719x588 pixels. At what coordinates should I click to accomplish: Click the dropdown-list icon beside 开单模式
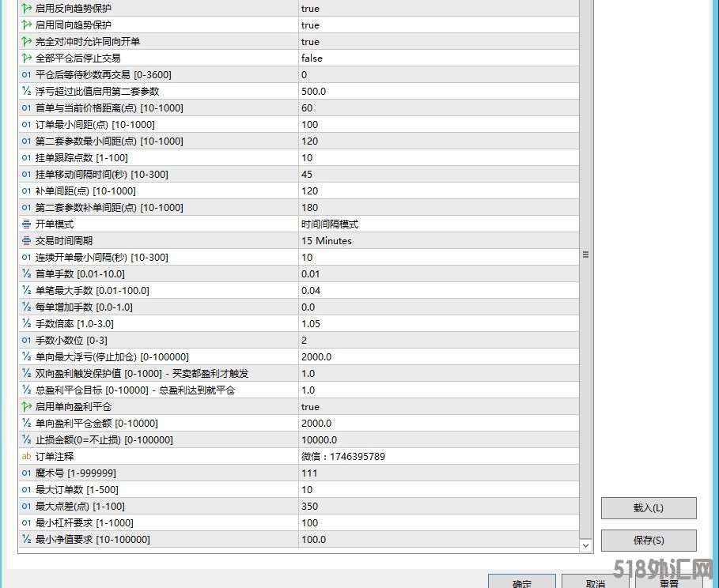[x=24, y=224]
